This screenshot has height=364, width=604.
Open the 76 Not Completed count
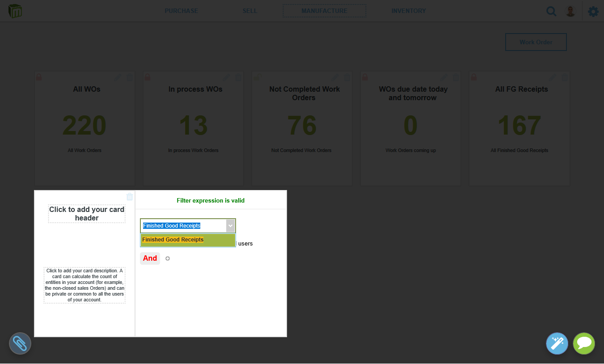302,125
